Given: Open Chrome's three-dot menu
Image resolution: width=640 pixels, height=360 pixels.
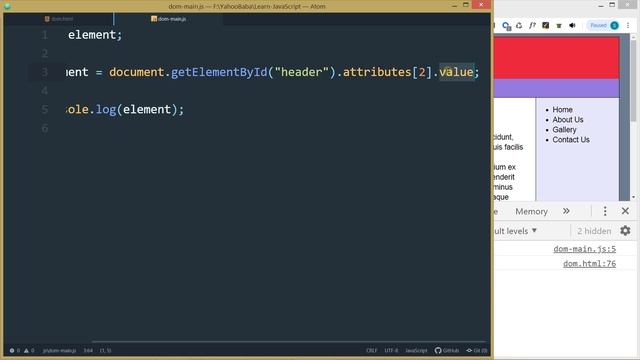Looking at the screenshot, I should click(x=628, y=25).
